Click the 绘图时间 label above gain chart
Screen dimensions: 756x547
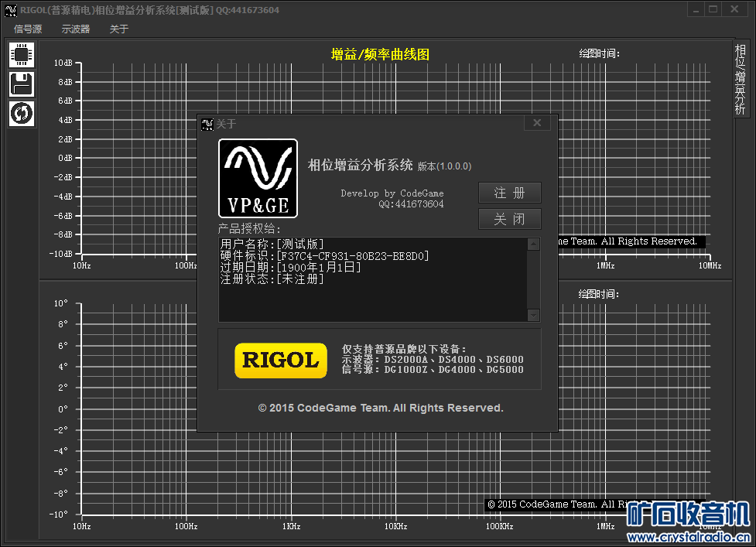[x=599, y=53]
